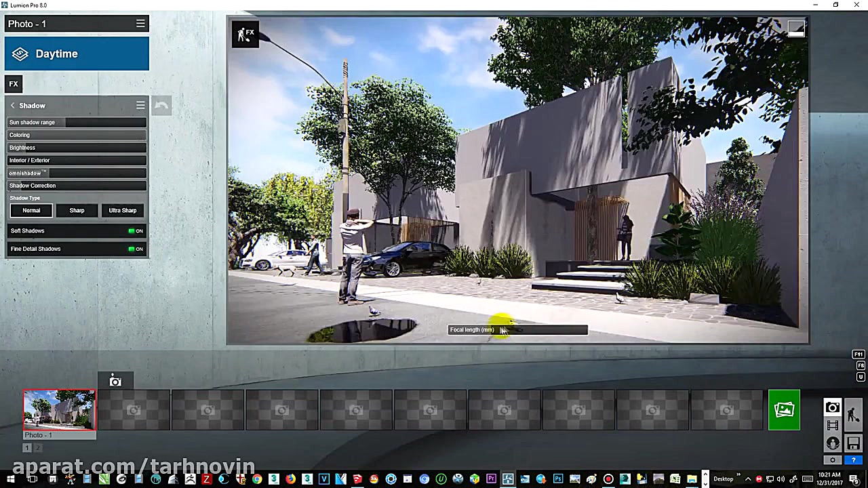868x488 pixels.
Task: Click the blue help question mark
Action: tap(853, 460)
